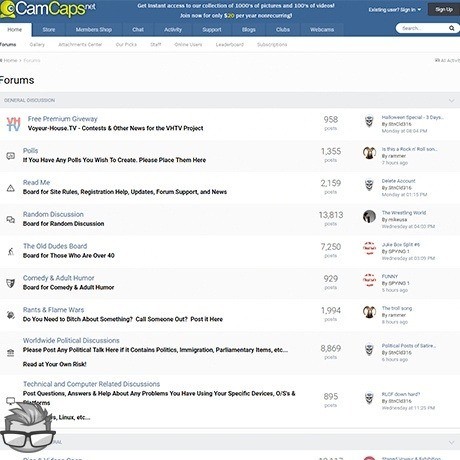
Task: Open the Blogs tab
Action: (249, 29)
